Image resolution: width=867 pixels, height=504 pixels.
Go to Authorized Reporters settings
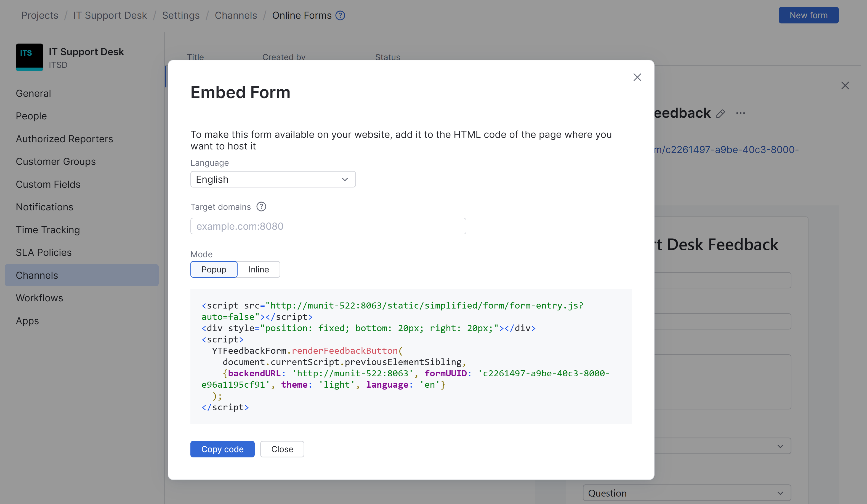(64, 139)
